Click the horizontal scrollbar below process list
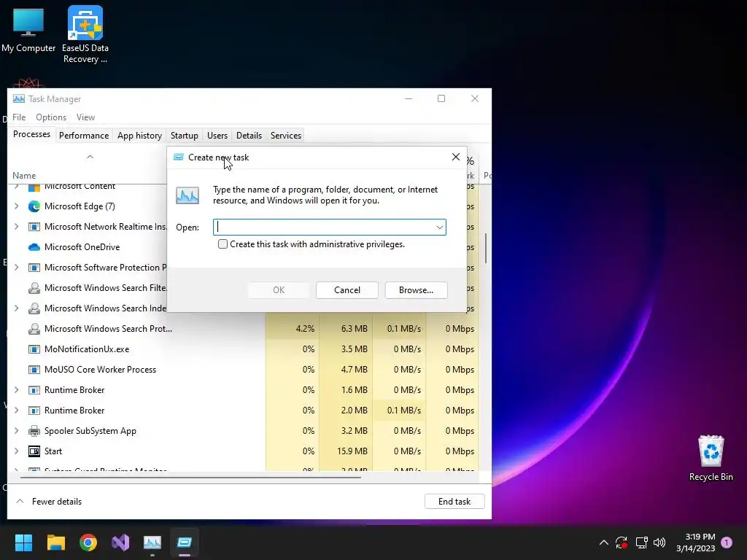Viewport: 747px width, 560px height. pyautogui.click(x=190, y=477)
